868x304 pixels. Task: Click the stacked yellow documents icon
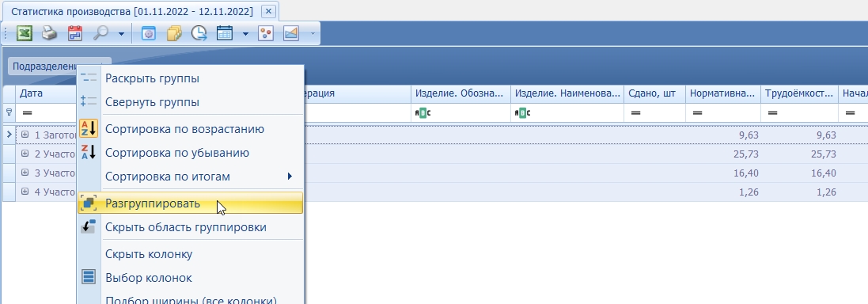[x=174, y=33]
